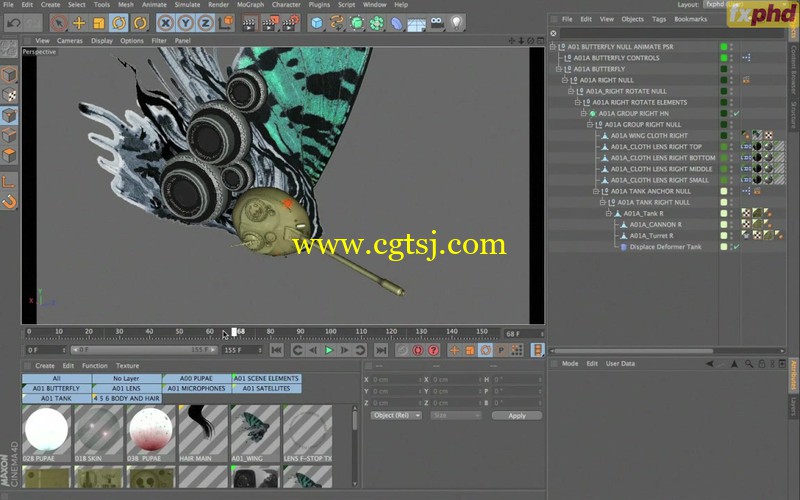
Task: Open the MoGraph array modeling icon
Action: click(377, 23)
